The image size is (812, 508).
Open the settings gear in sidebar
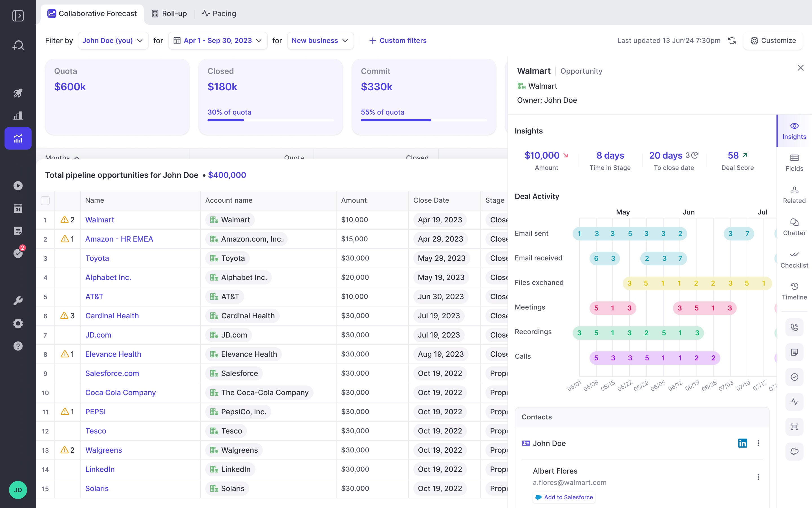(x=18, y=323)
